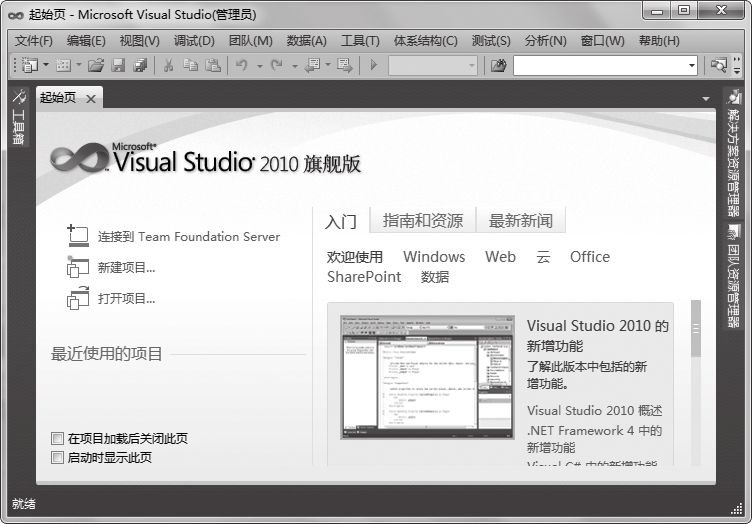Screen dimensions: 752x524
Task: Click inside the Find text input field
Action: pos(600,66)
